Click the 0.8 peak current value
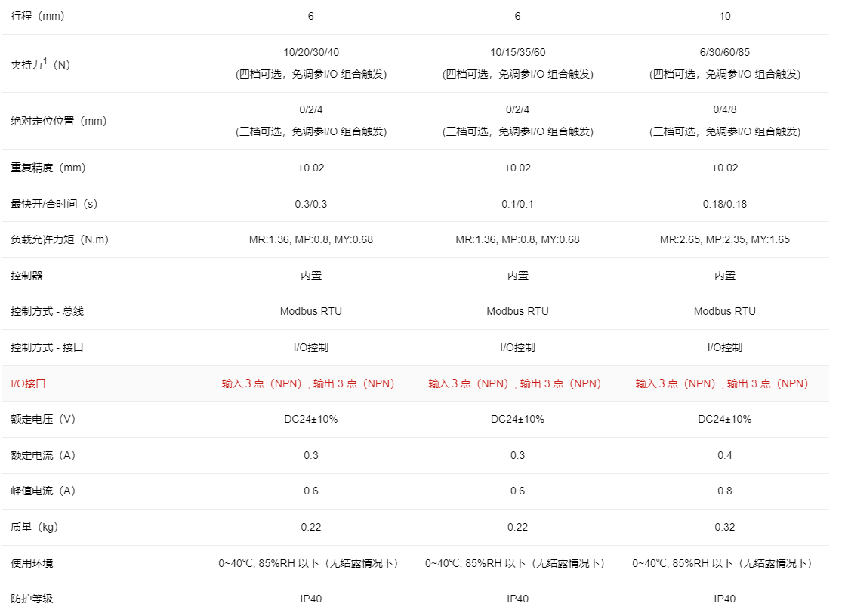This screenshot has height=616, width=845. click(724, 491)
